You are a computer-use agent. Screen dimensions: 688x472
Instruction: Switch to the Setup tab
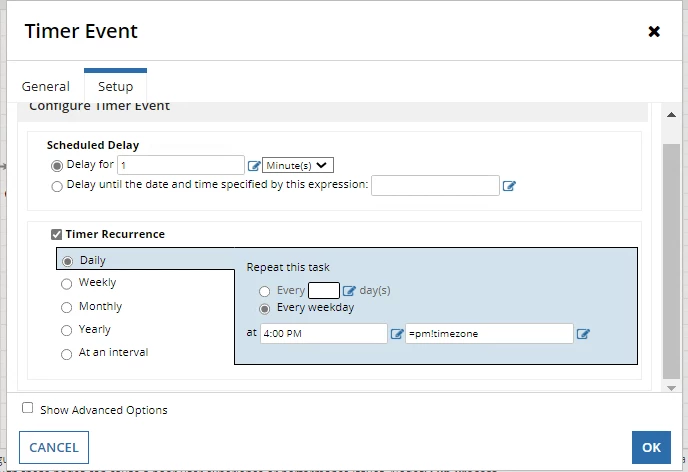[115, 86]
